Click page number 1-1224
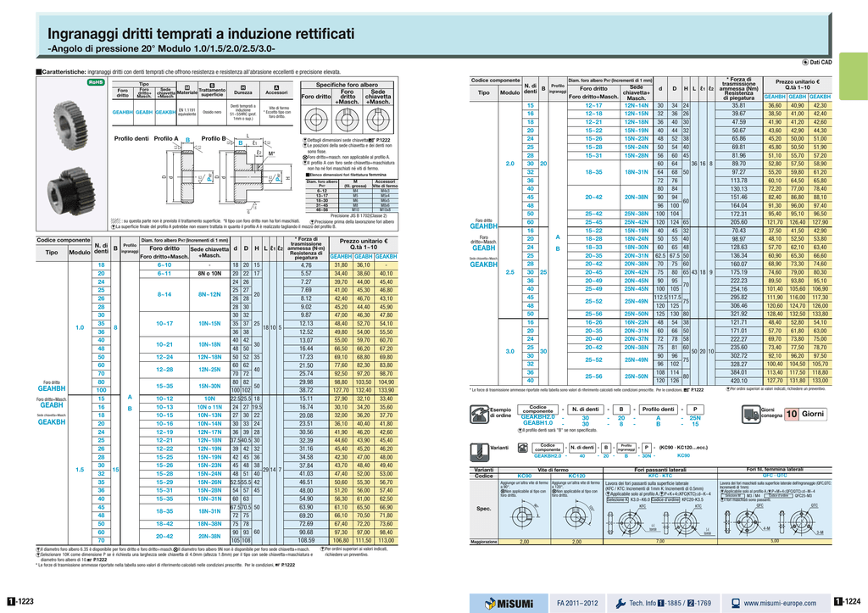The image size is (868, 613). click(x=848, y=601)
